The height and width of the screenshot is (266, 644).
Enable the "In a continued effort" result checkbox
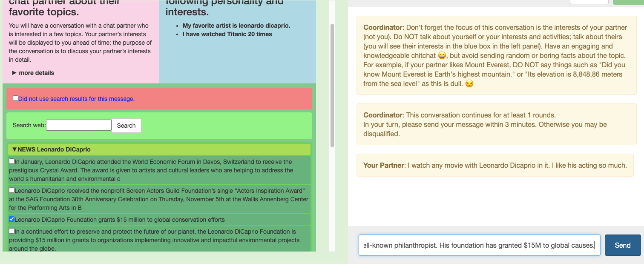point(12,231)
